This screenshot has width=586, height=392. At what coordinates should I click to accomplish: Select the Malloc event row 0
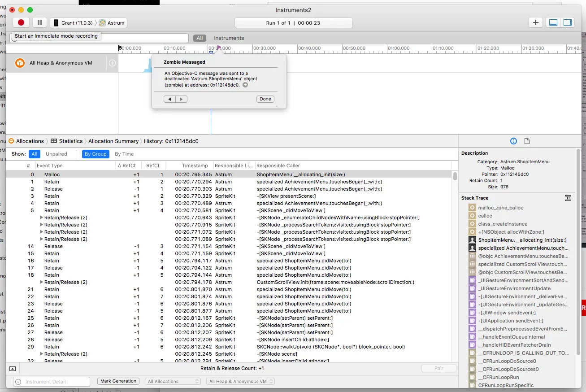[x=229, y=174]
